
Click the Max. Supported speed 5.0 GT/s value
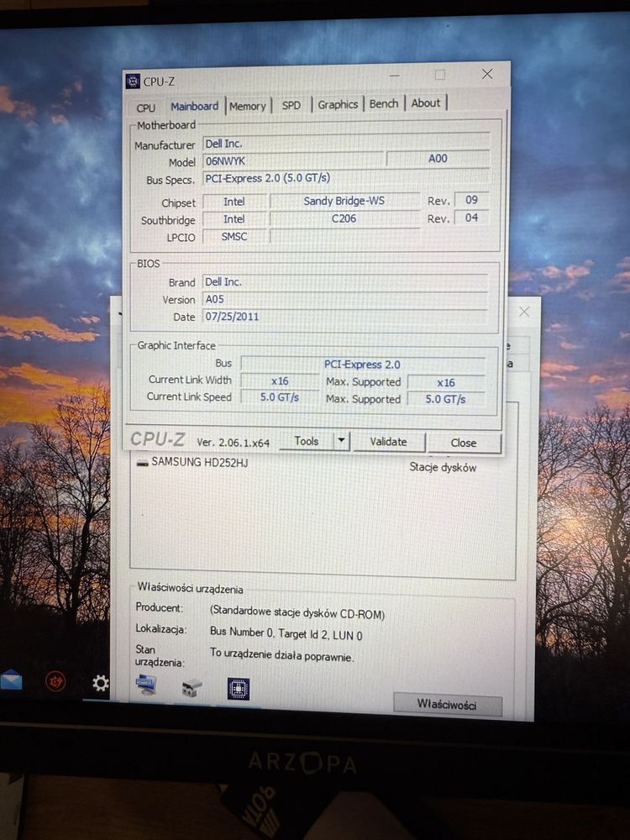[x=446, y=399]
